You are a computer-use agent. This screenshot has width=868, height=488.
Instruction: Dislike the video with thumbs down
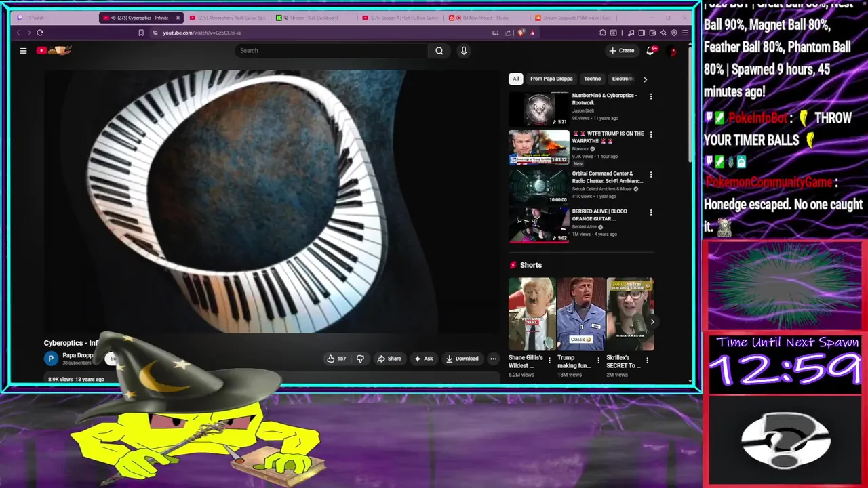361,359
